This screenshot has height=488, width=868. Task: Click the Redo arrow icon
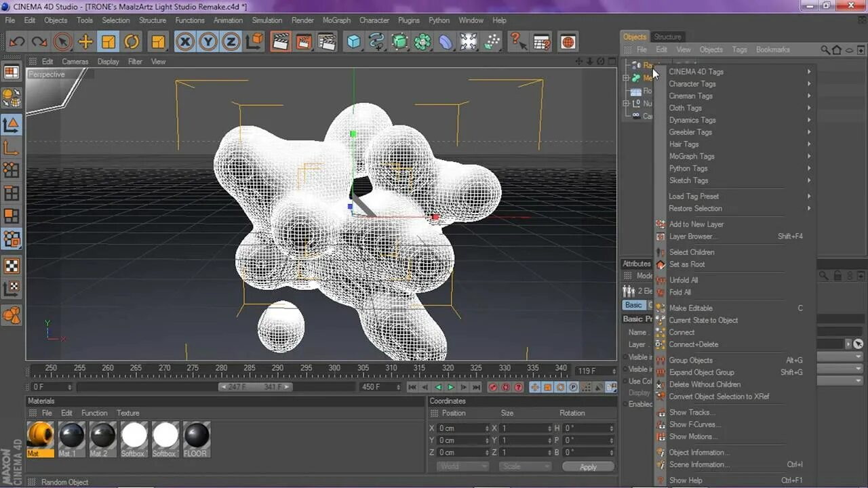[39, 42]
